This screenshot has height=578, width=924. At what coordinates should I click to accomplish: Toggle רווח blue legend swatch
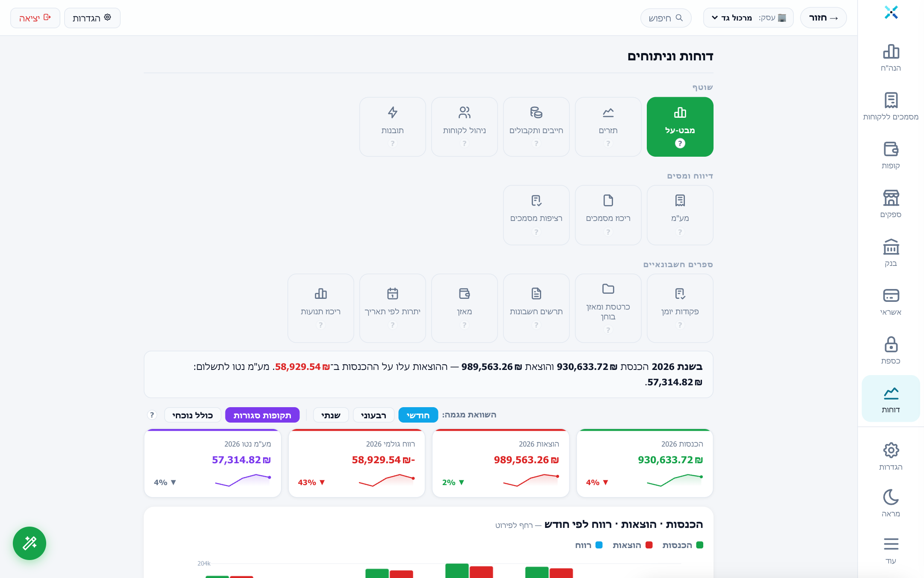(x=599, y=545)
